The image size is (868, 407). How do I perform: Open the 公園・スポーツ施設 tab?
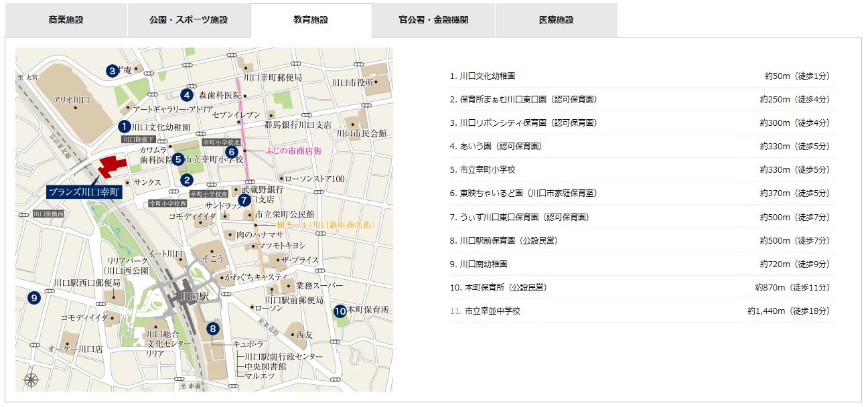tap(188, 20)
